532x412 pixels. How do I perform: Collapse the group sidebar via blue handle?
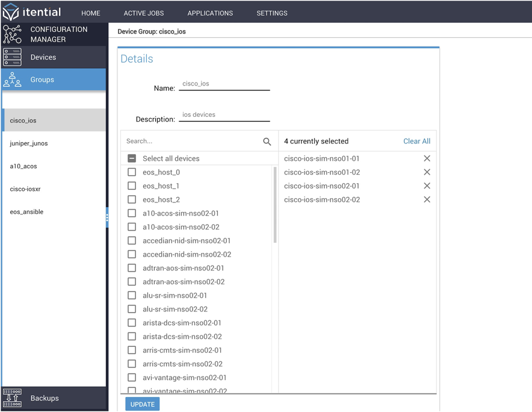107,218
